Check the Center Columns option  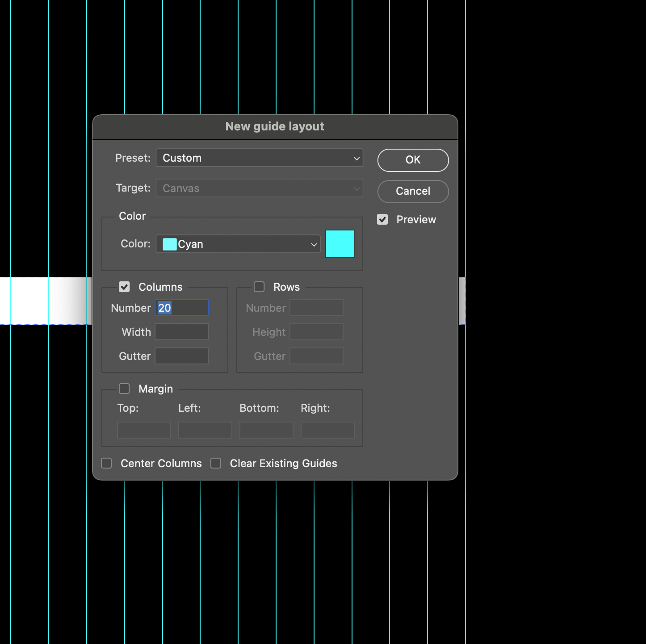[106, 463]
